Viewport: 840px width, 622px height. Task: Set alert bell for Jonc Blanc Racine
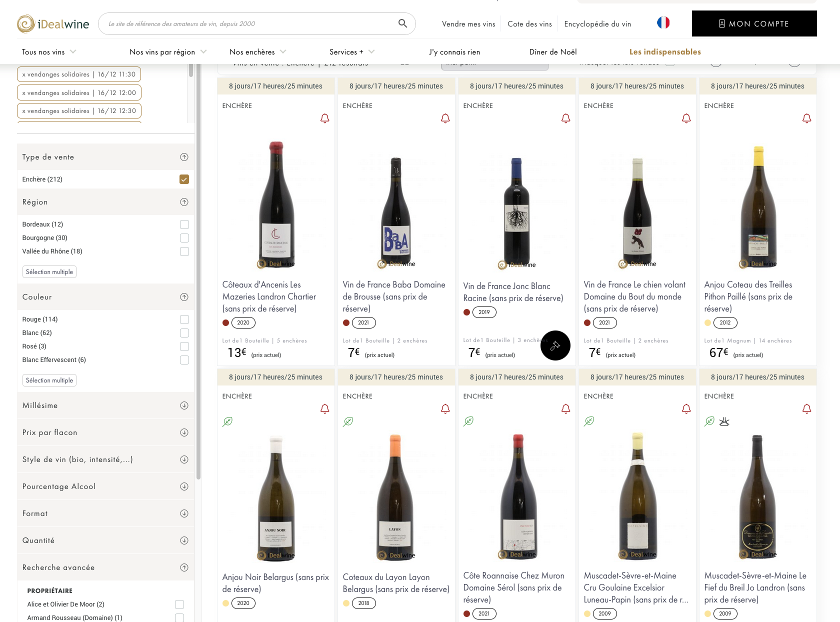tap(566, 118)
